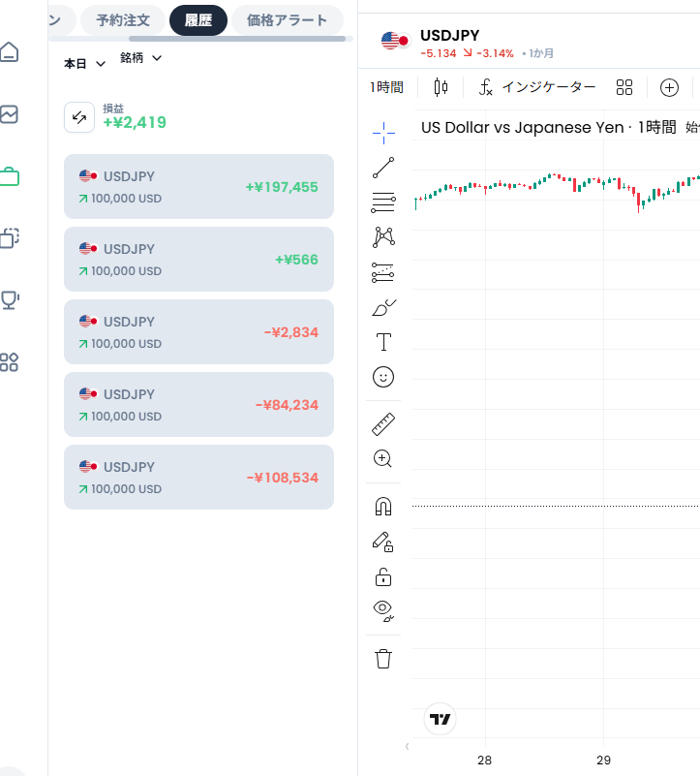Select the ruler measure tool
700x776 pixels.
[383, 424]
